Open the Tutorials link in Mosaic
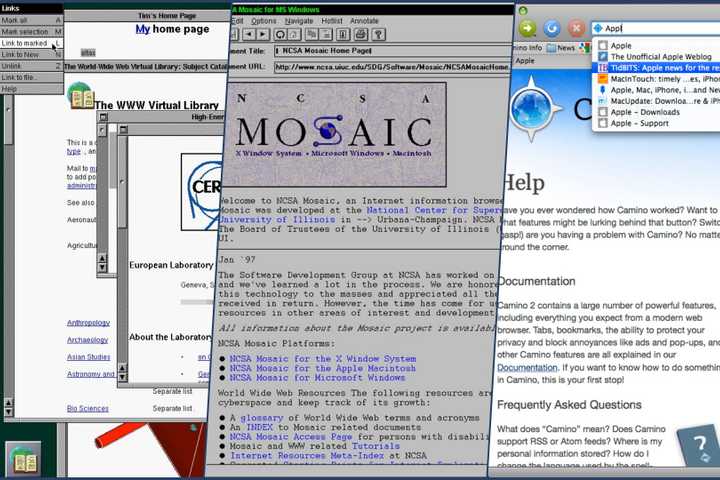The width and height of the screenshot is (720, 480). tap(376, 446)
